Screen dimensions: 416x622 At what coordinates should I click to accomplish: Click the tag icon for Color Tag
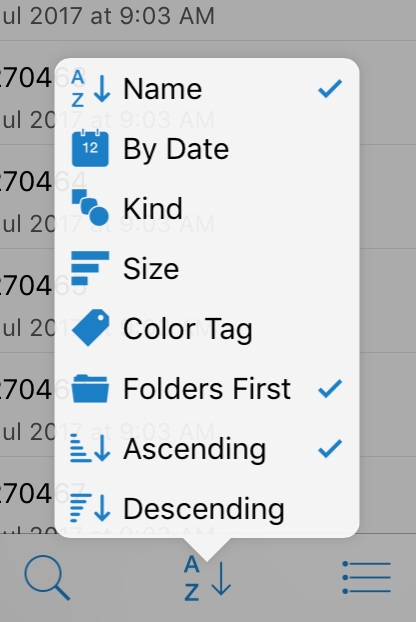tap(90, 328)
